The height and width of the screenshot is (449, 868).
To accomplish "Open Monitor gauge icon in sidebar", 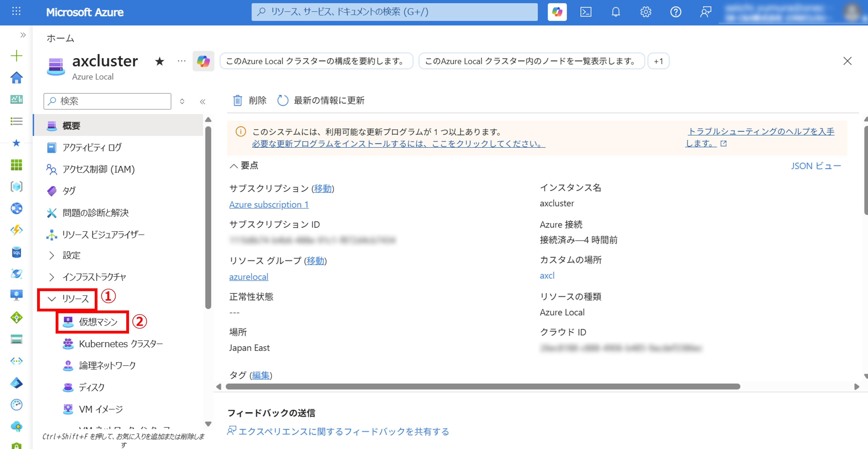I will pos(17,405).
